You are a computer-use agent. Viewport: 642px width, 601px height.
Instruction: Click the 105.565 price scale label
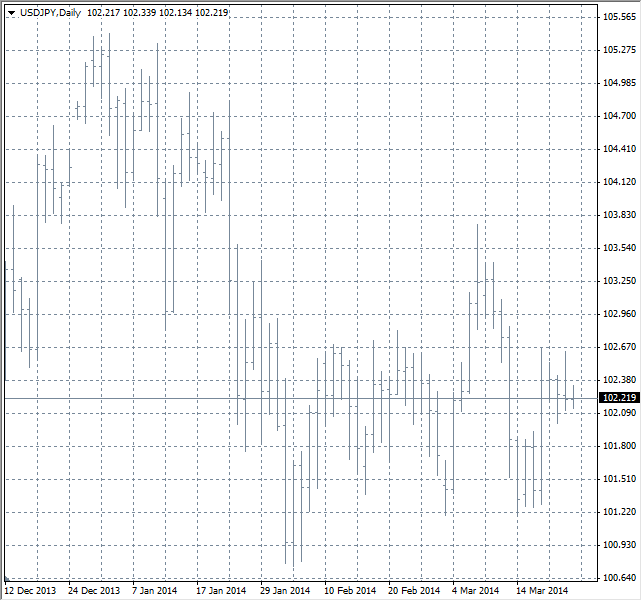coord(620,17)
